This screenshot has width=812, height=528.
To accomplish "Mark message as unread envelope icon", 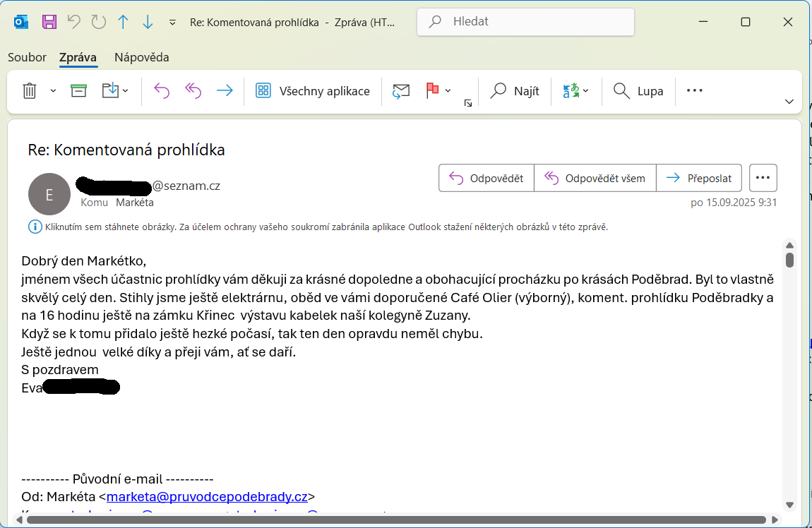I will tap(401, 91).
